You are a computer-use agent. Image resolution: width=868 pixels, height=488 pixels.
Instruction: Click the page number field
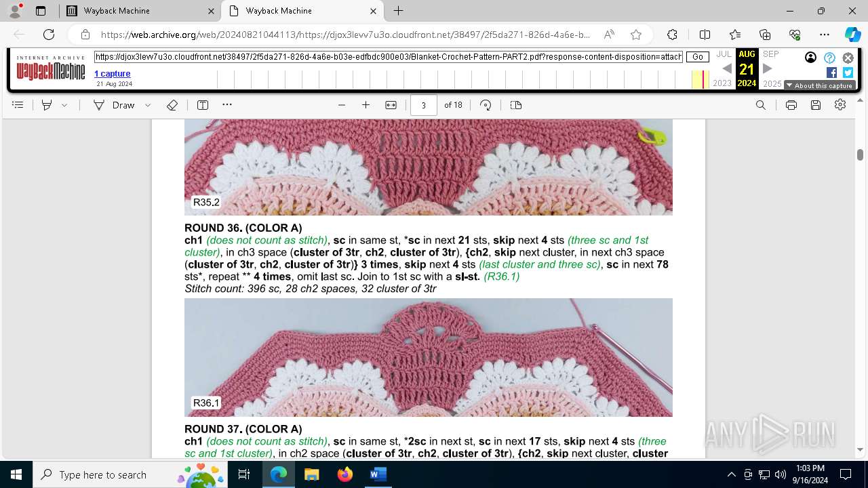[424, 105]
